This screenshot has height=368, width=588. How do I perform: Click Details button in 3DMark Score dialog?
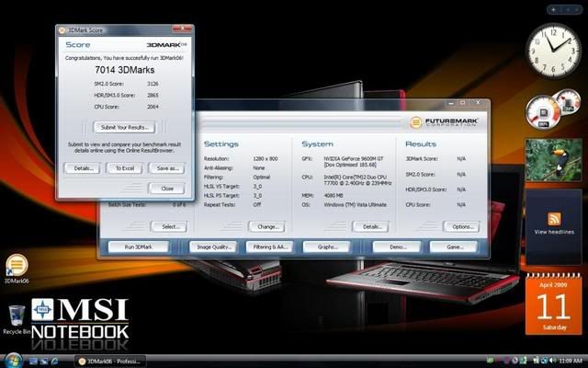[x=82, y=168]
